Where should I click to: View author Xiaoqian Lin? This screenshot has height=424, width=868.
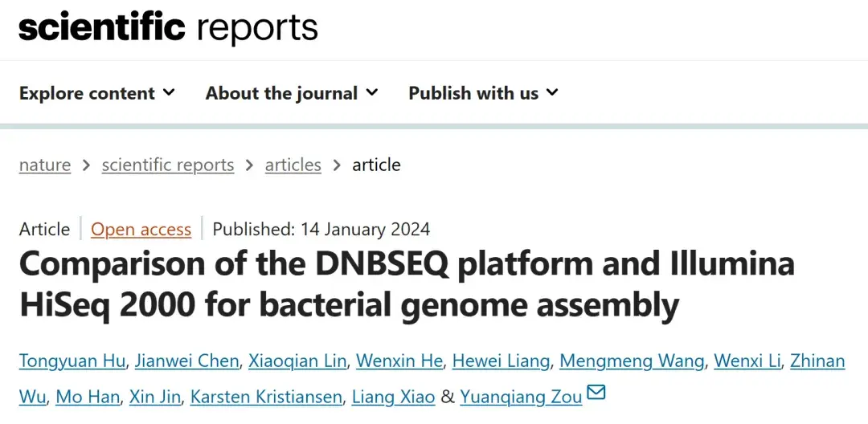point(297,361)
